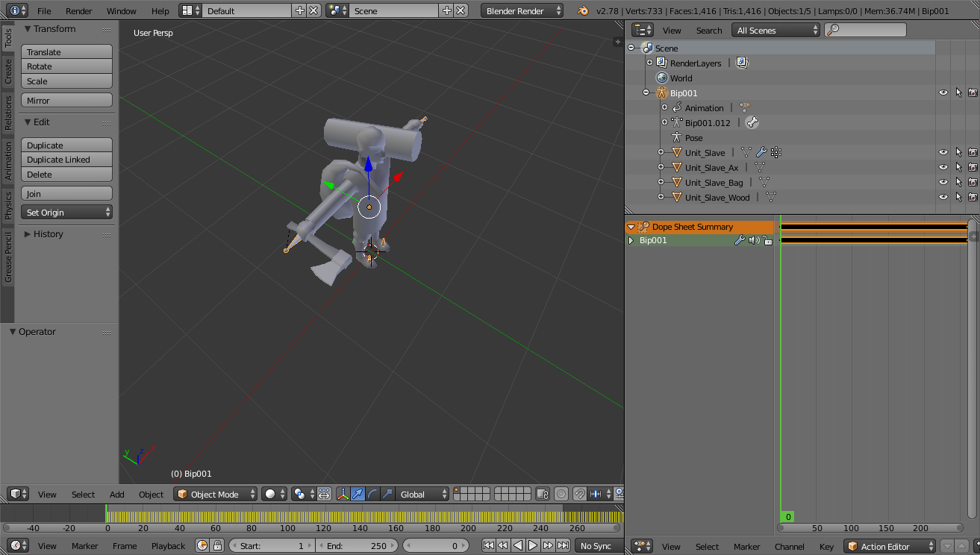This screenshot has height=555, width=980.
Task: Click the Bip001.012 bone data icon
Action: tap(752, 122)
